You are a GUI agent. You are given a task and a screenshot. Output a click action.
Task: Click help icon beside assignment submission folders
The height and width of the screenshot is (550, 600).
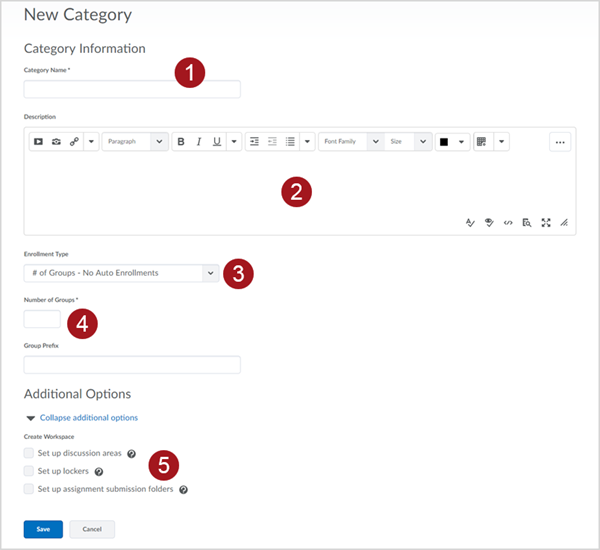coord(183,490)
